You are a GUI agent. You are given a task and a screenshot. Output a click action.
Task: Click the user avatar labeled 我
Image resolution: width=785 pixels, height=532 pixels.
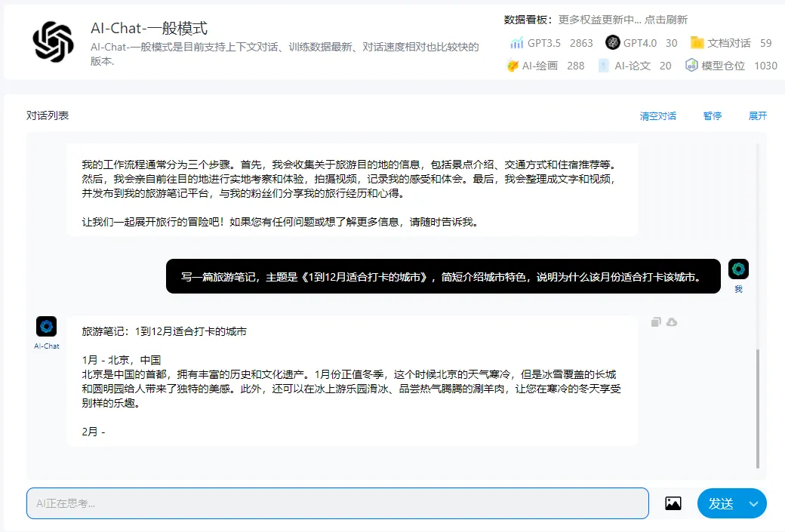738,269
